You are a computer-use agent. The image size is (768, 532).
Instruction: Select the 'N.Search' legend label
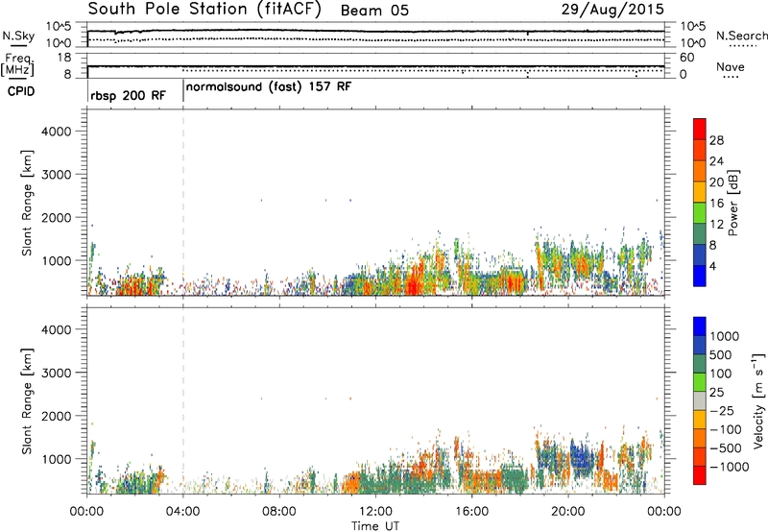pos(741,36)
